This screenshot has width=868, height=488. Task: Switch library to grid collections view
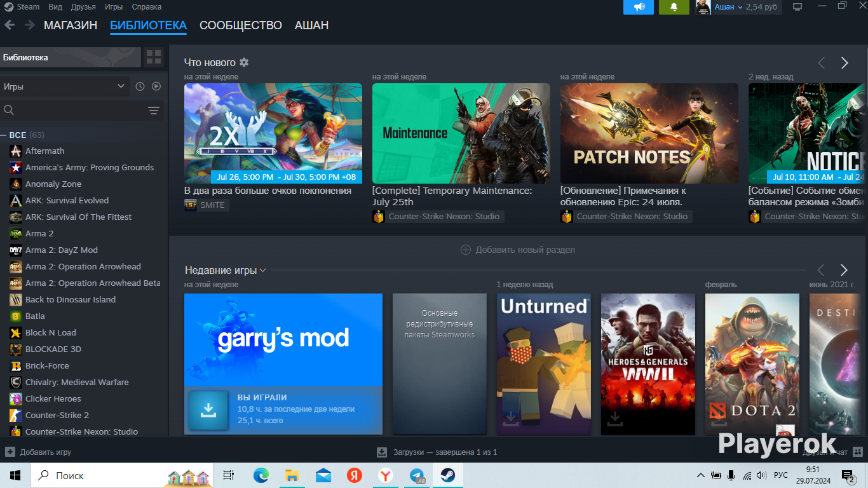154,57
